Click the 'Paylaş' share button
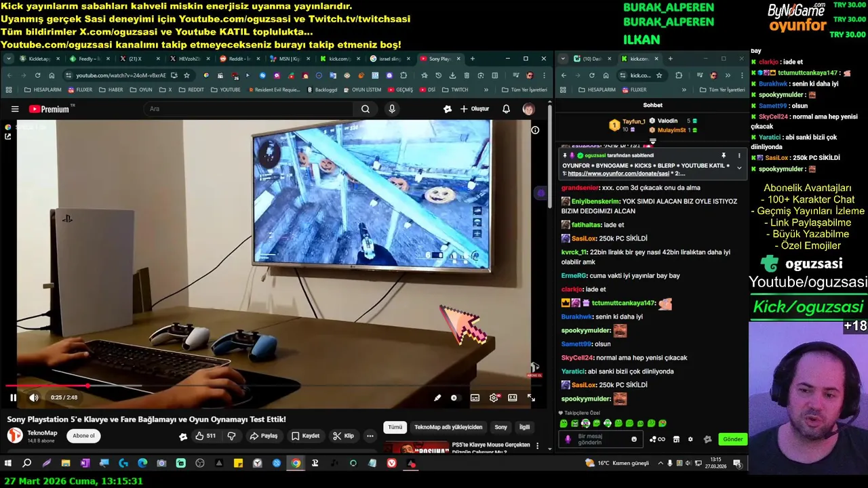868x488 pixels. pyautogui.click(x=264, y=436)
